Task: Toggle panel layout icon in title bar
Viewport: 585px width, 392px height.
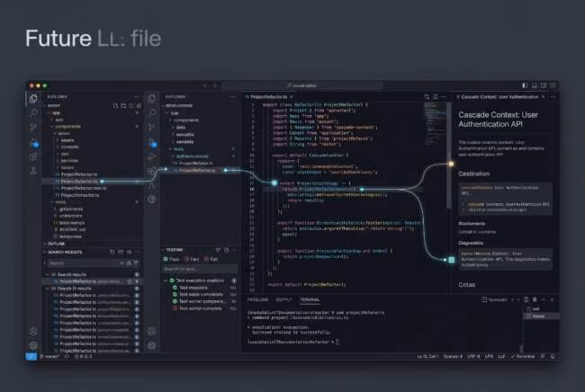Action: coord(535,85)
